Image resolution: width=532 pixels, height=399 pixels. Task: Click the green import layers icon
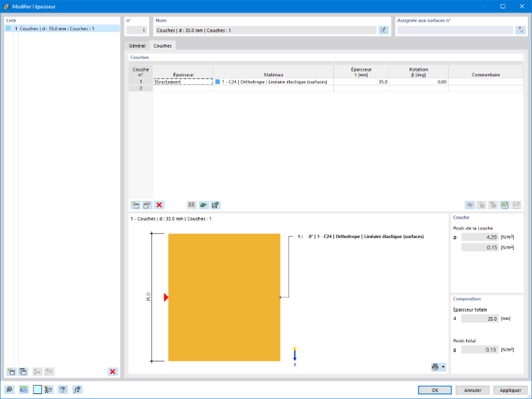point(203,205)
